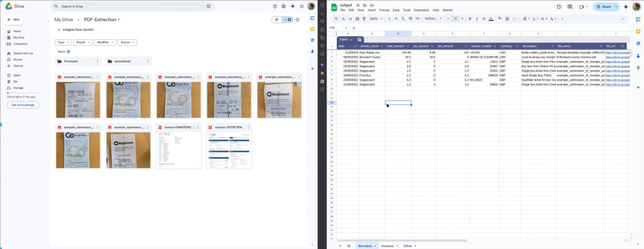Toggle italic formatting in Sheets

[477, 19]
